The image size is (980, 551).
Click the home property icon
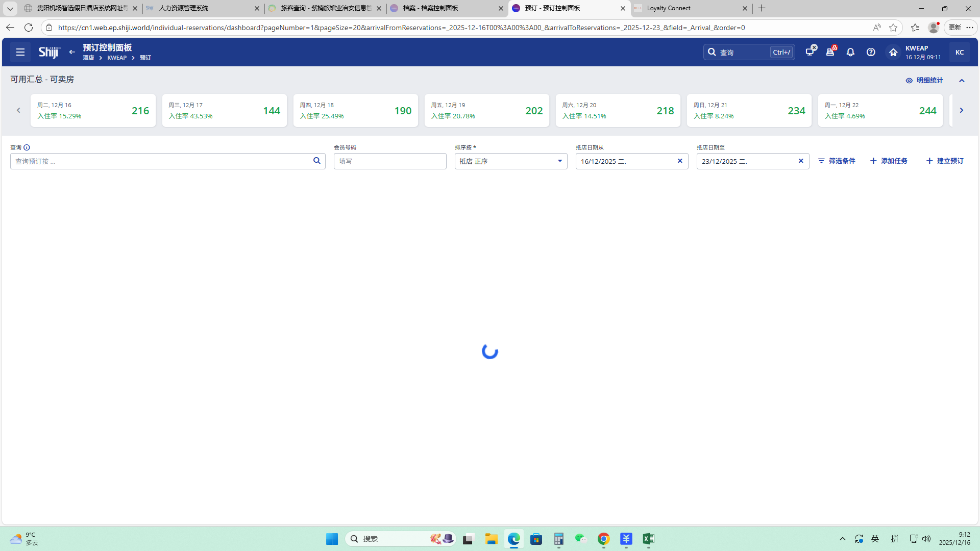(x=893, y=52)
